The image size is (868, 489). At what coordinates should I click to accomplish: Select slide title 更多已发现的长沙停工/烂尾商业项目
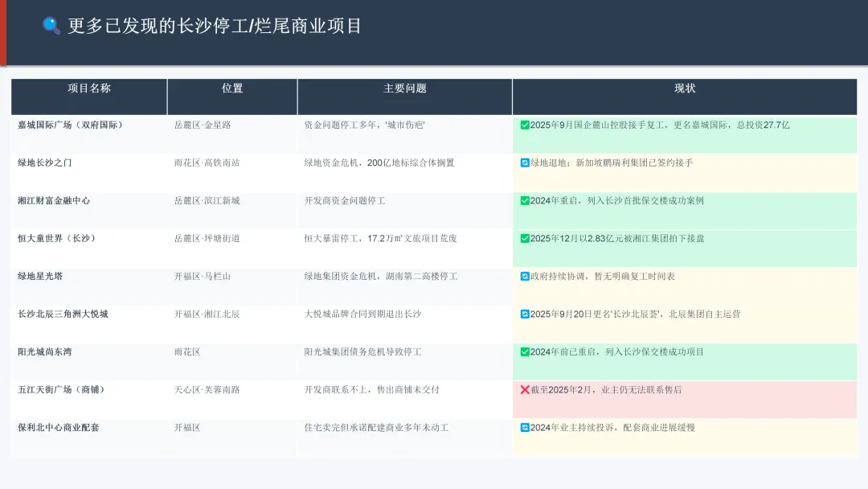[x=215, y=26]
